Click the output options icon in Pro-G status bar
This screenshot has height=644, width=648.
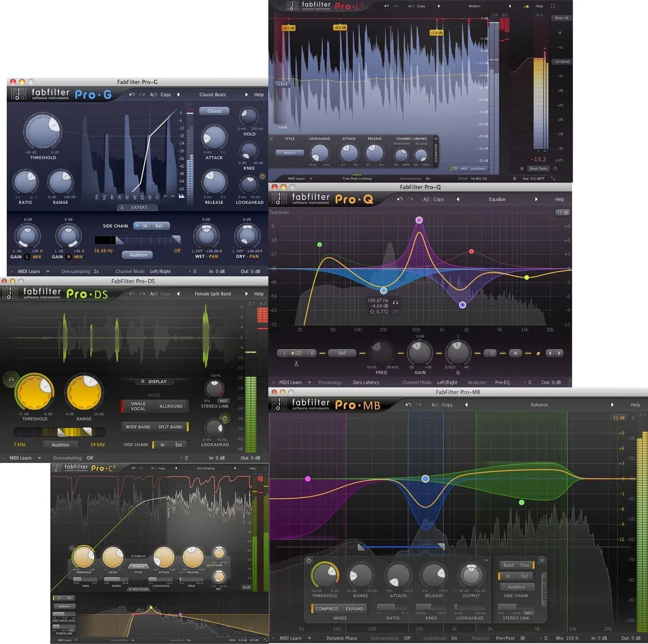tap(195, 271)
